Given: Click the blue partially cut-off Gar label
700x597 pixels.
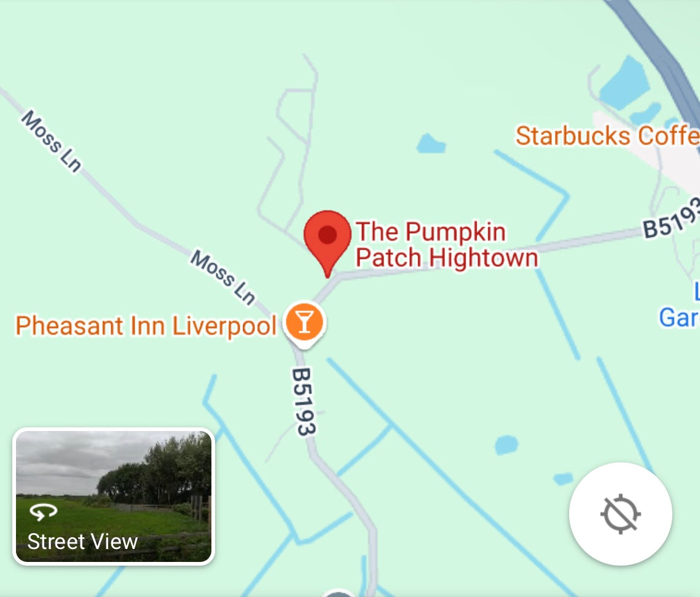Looking at the screenshot, I should (679, 317).
